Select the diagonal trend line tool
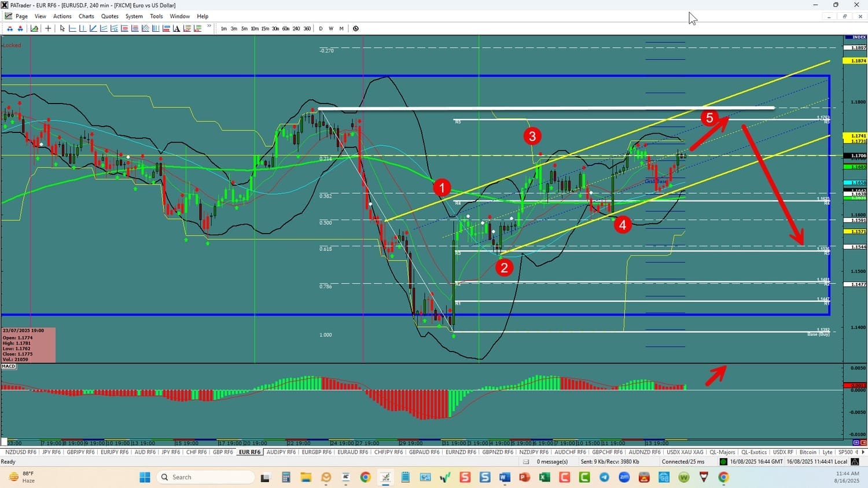Viewport: 868px width, 488px height. coord(93,28)
